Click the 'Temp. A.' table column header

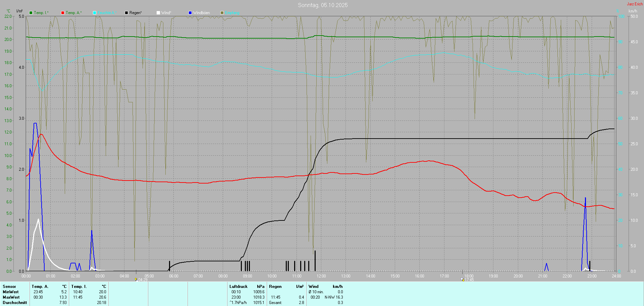[40, 287]
